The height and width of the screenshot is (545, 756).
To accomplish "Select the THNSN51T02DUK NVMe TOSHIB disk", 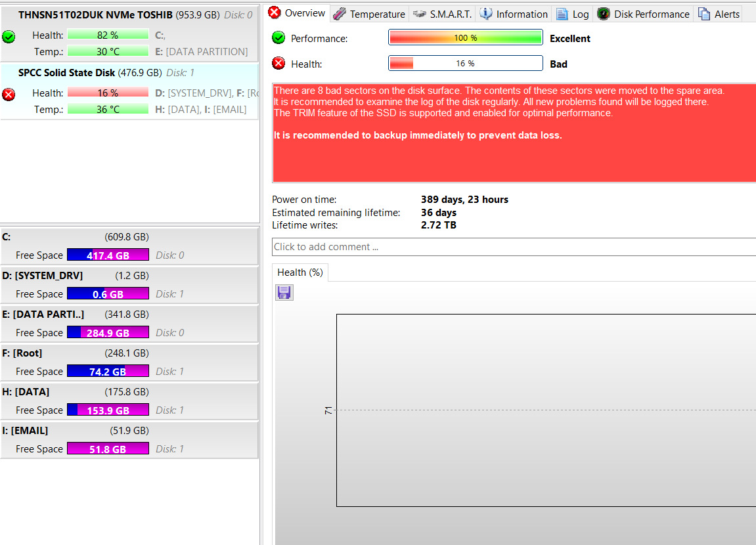I will click(129, 33).
